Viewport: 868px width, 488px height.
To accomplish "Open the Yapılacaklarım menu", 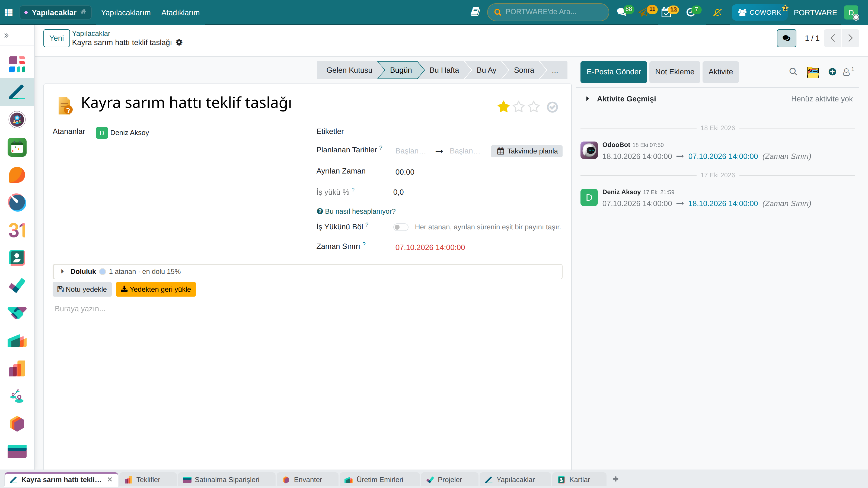I will pyautogui.click(x=126, y=12).
